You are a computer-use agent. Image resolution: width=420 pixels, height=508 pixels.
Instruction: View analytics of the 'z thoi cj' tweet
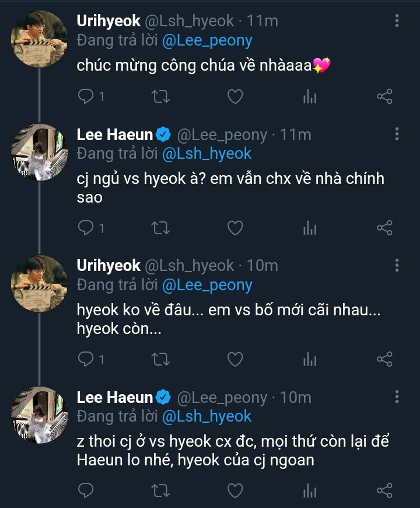tap(310, 490)
